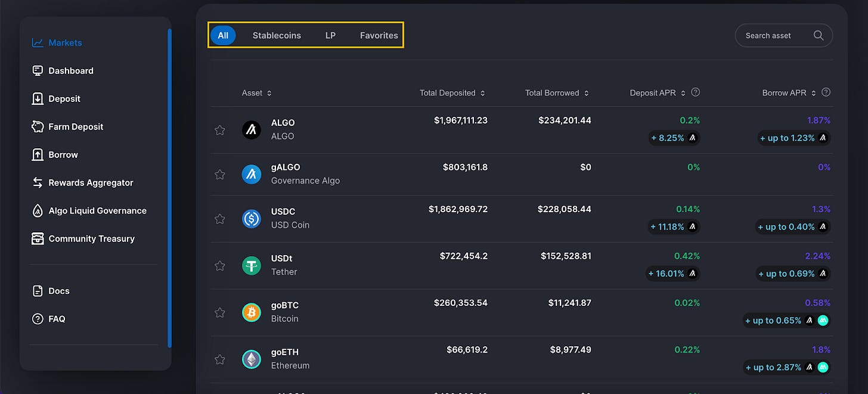Image resolution: width=868 pixels, height=394 pixels.
Task: Open the Docs text link
Action: click(59, 291)
